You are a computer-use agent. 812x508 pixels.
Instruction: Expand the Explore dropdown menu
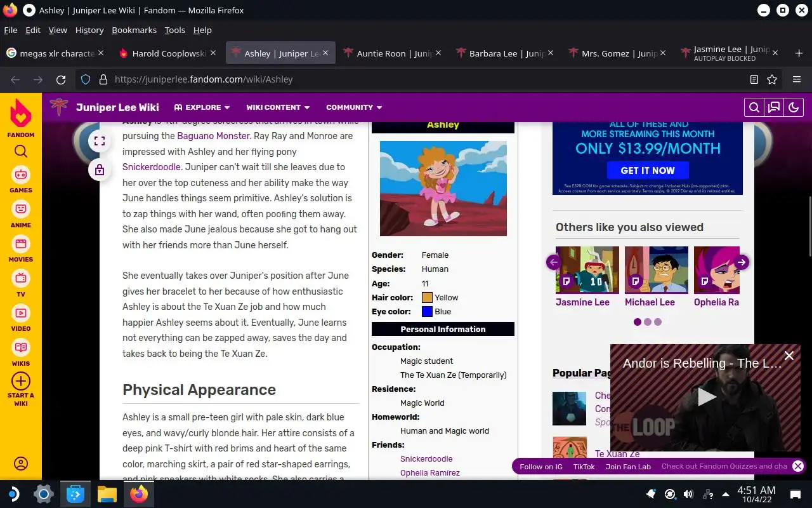(x=202, y=107)
